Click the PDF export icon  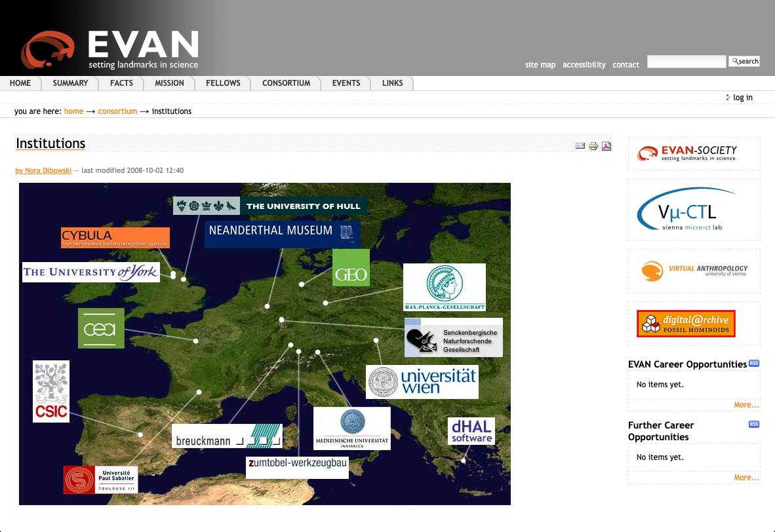coord(606,146)
